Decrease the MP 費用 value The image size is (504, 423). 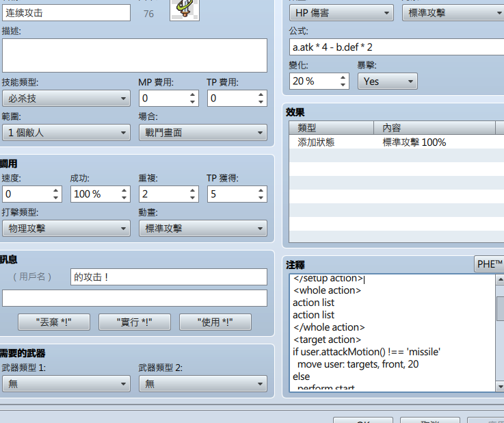pyautogui.click(x=192, y=102)
